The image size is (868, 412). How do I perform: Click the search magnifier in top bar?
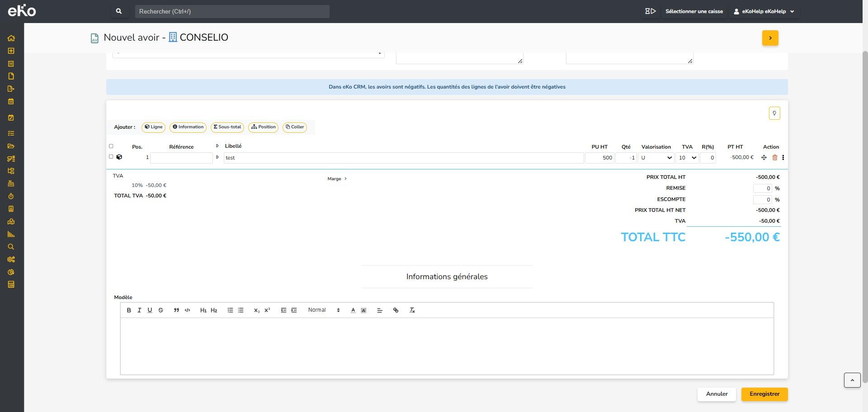(x=119, y=11)
